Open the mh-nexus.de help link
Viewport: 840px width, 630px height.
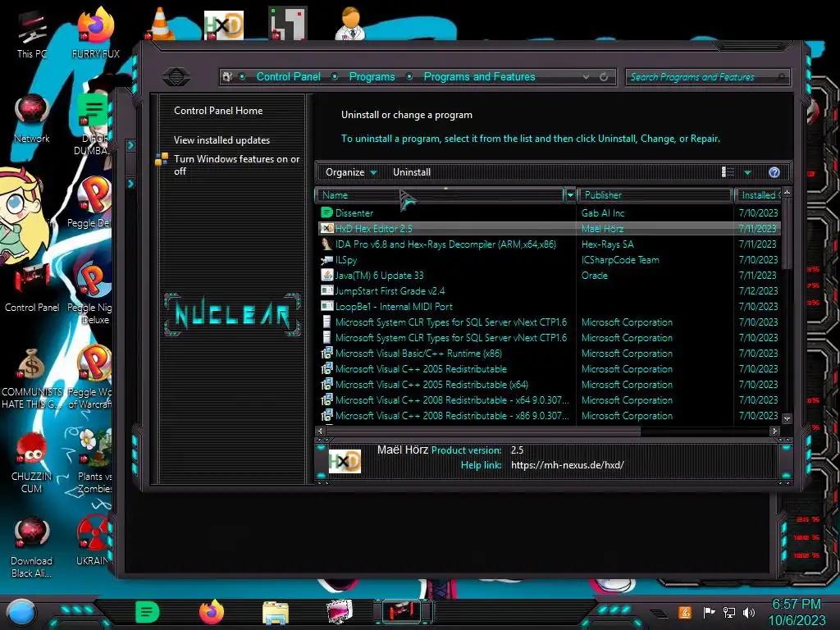coord(568,465)
